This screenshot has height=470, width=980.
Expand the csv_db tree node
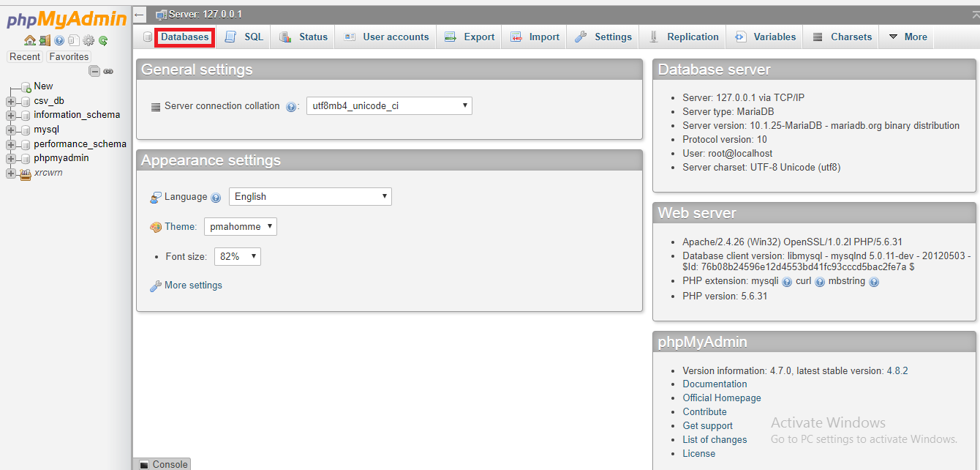(11, 101)
